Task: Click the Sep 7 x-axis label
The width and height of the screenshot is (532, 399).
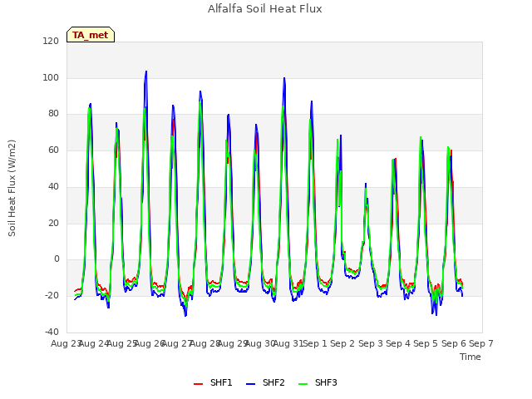Action: [481, 343]
